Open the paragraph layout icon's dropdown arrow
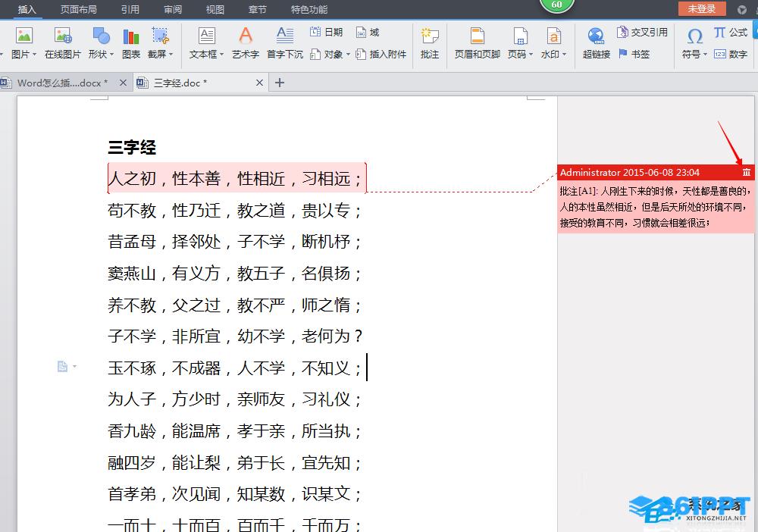The image size is (758, 532). pos(74,366)
